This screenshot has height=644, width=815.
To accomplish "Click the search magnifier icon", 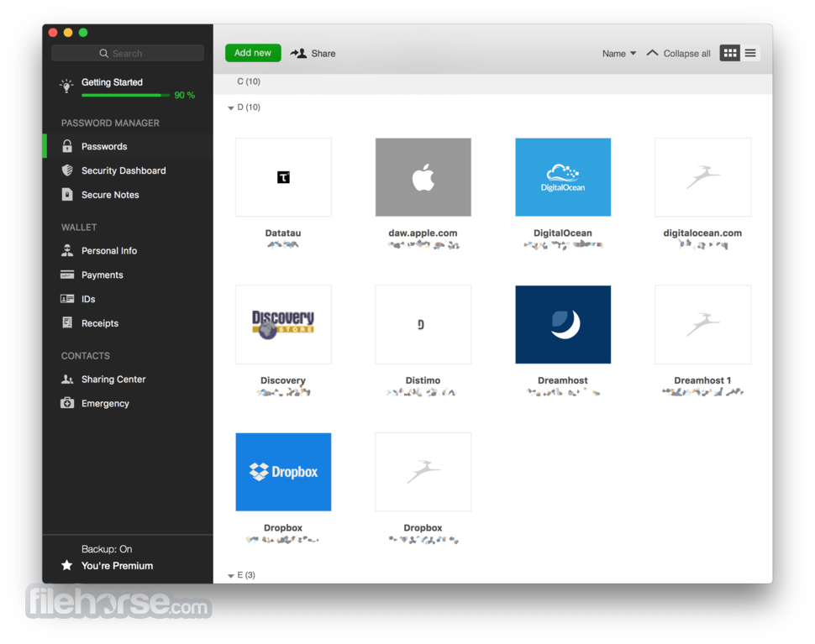I will pyautogui.click(x=104, y=53).
